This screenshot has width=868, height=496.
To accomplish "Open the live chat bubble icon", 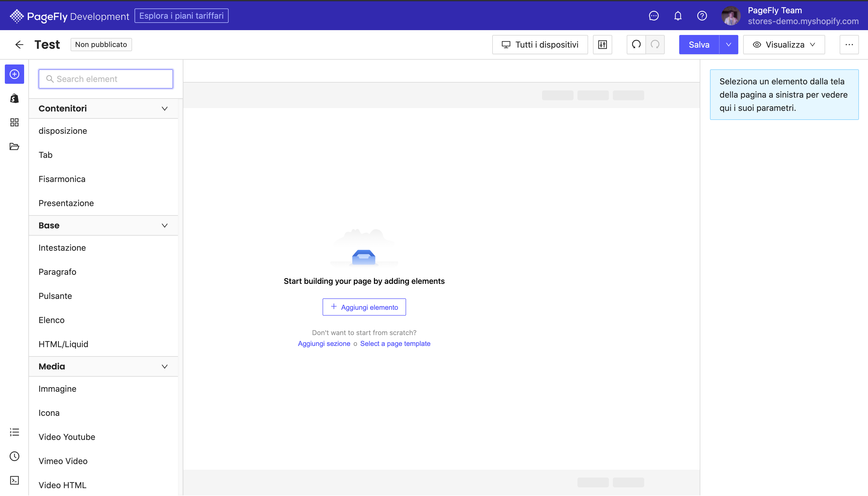I will coord(654,16).
